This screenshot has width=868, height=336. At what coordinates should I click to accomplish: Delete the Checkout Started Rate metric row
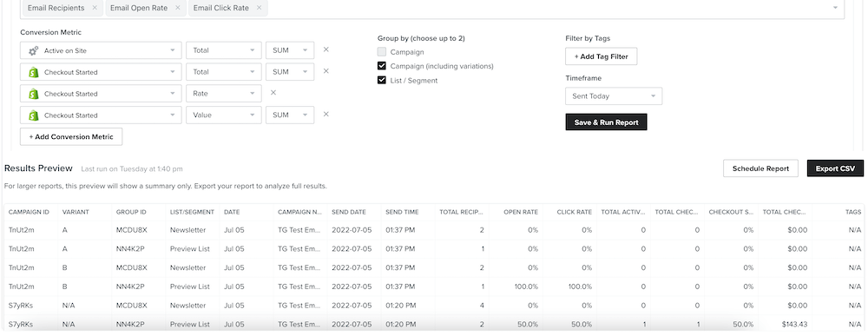point(273,92)
